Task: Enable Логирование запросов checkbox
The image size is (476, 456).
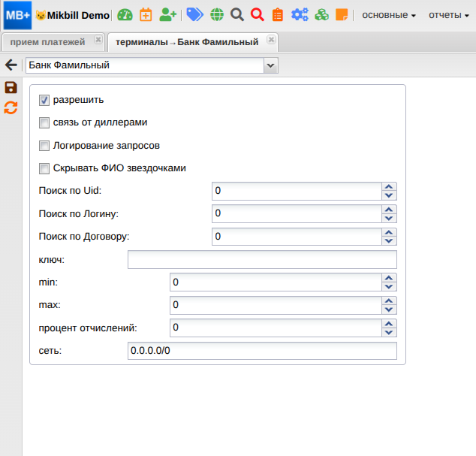Action: coord(44,146)
